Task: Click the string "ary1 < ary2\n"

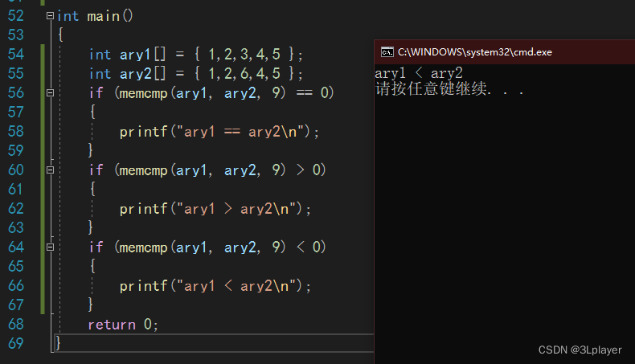Action: [236, 286]
